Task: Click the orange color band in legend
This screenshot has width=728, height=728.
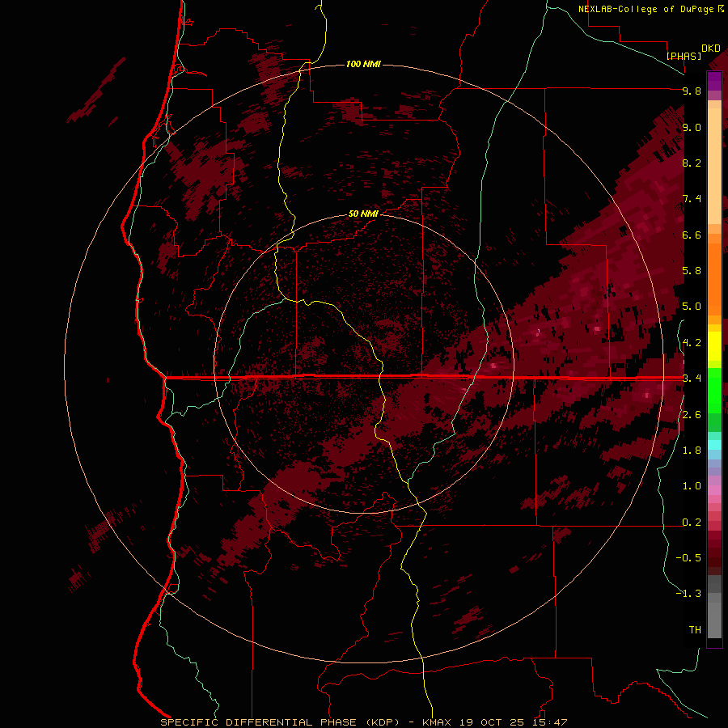Action: 714,278
